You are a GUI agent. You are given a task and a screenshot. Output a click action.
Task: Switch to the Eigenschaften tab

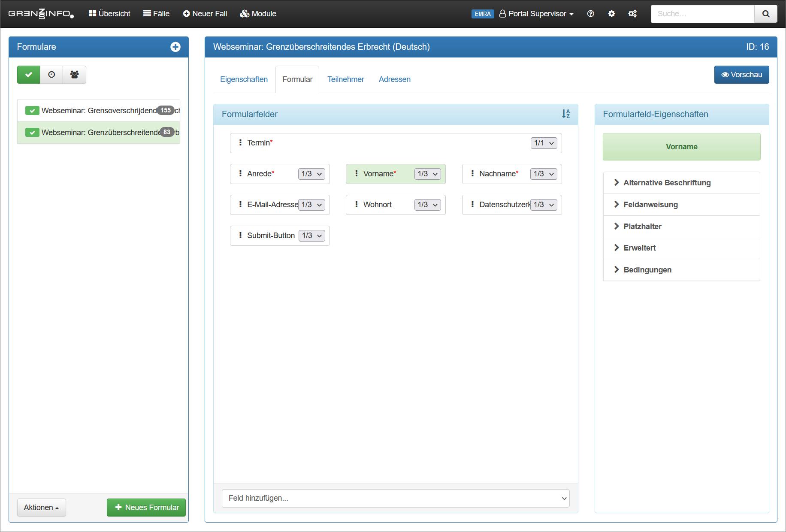tap(244, 79)
